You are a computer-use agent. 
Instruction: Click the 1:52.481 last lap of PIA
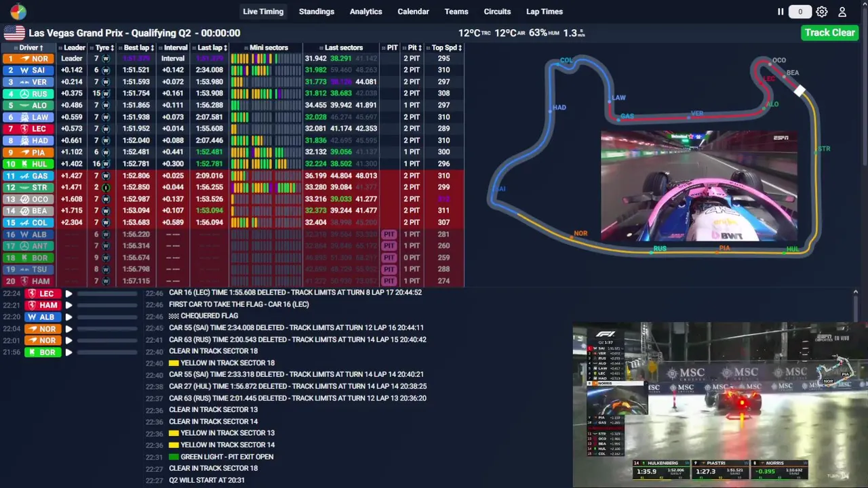210,152
